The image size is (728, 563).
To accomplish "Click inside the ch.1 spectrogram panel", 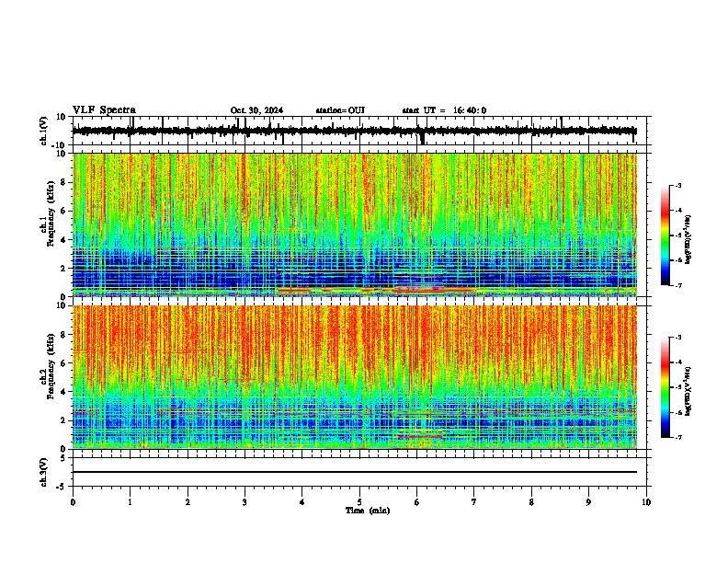I will 354,224.
